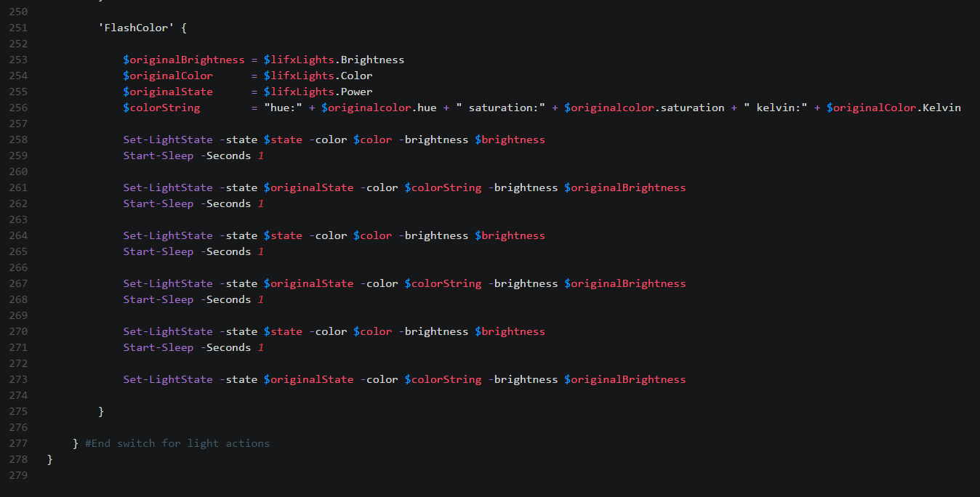The image size is (980, 497).
Task: Click line number 251 in the gutter
Action: click(x=18, y=28)
